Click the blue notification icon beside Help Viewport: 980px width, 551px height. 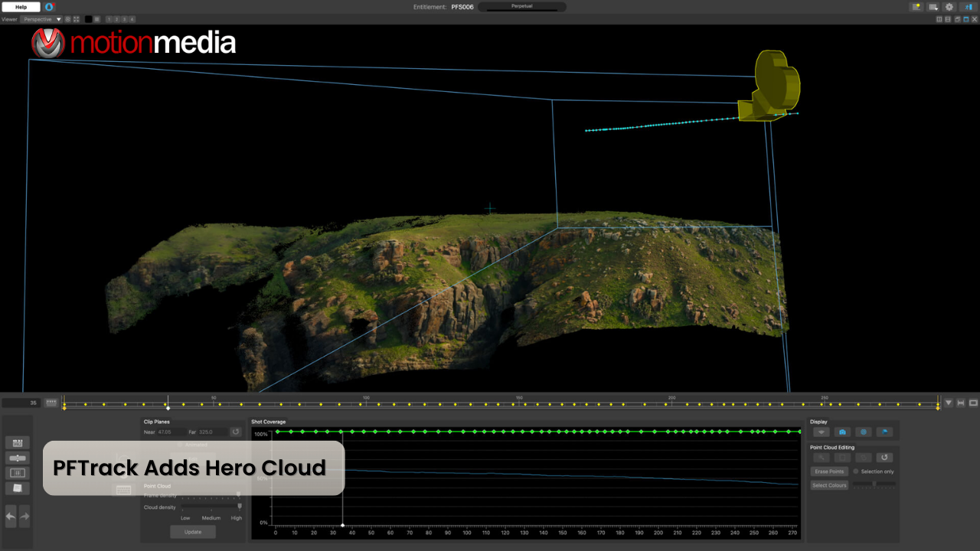49,7
